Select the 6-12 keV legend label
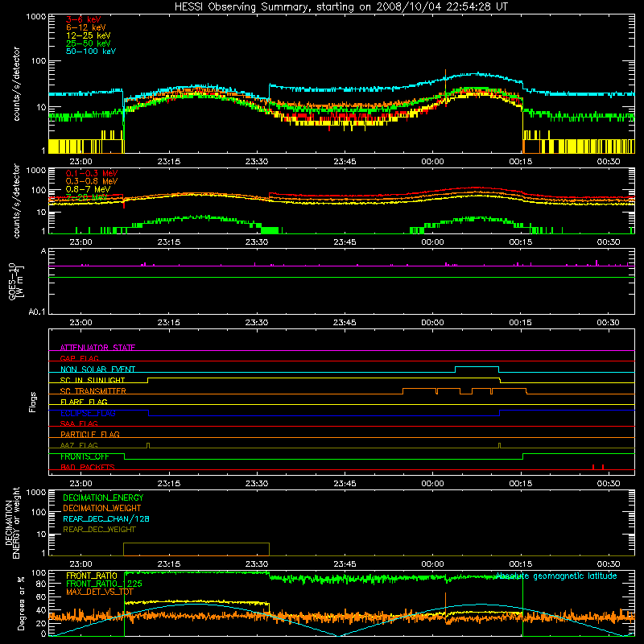Screen dimensions: 644x644 [x=86, y=27]
